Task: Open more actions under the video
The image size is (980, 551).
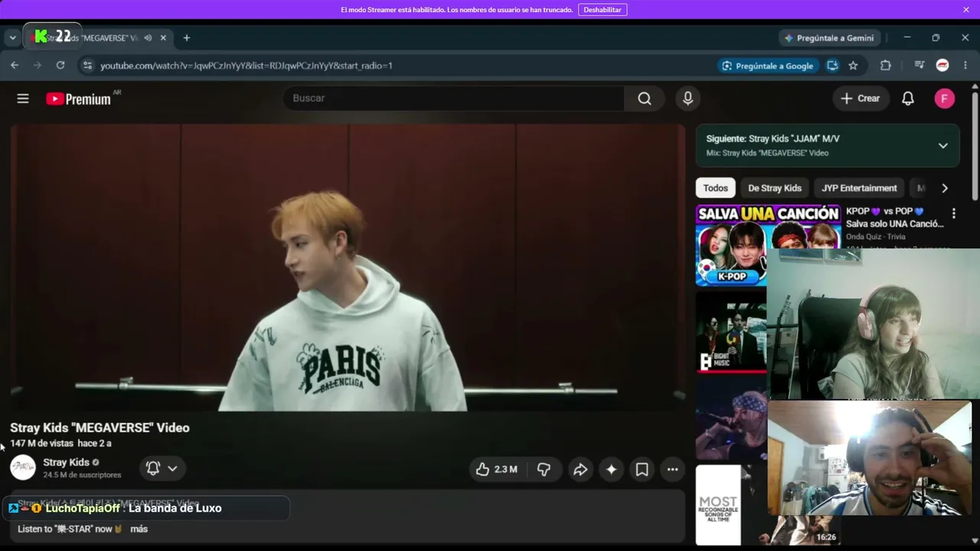Action: [x=672, y=469]
